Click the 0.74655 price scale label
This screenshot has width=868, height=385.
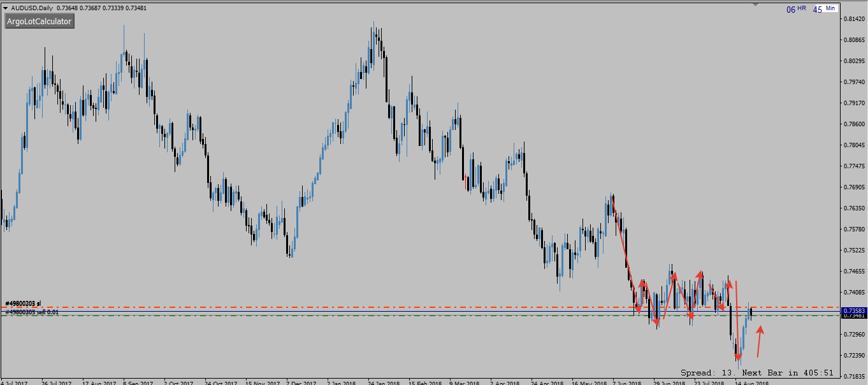coord(854,272)
